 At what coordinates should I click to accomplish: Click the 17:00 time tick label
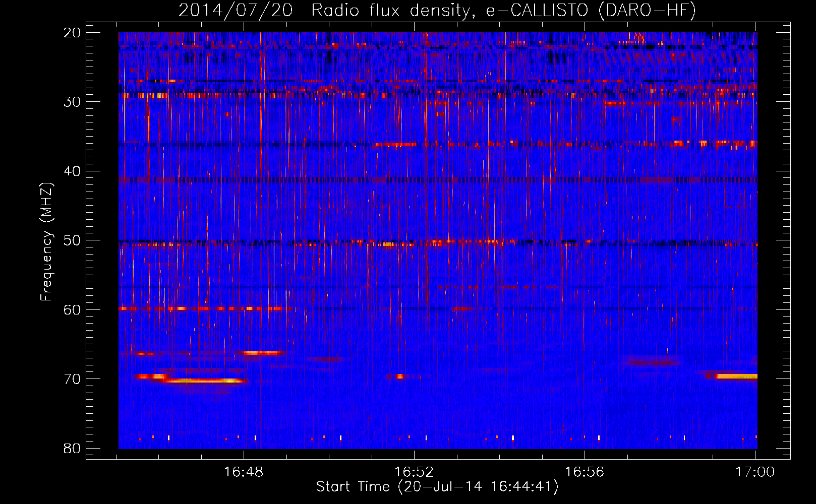(755, 472)
